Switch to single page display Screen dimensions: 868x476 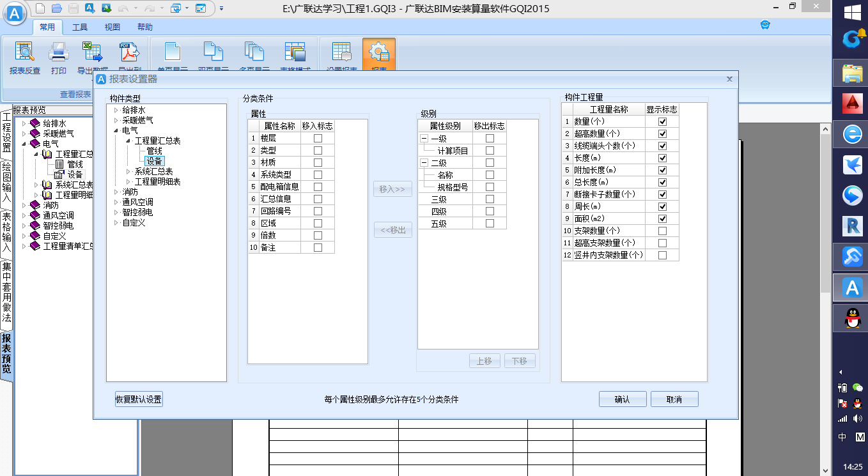173,58
